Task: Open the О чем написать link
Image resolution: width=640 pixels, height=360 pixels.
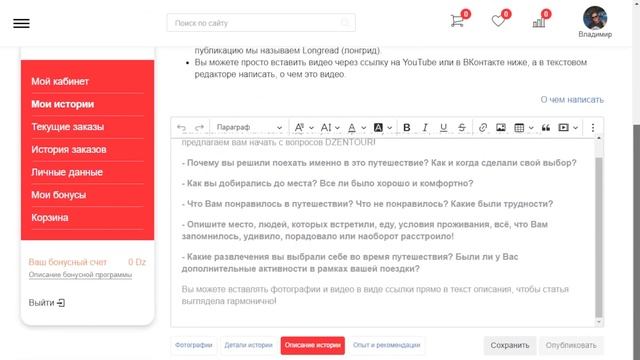Action: pos(572,100)
